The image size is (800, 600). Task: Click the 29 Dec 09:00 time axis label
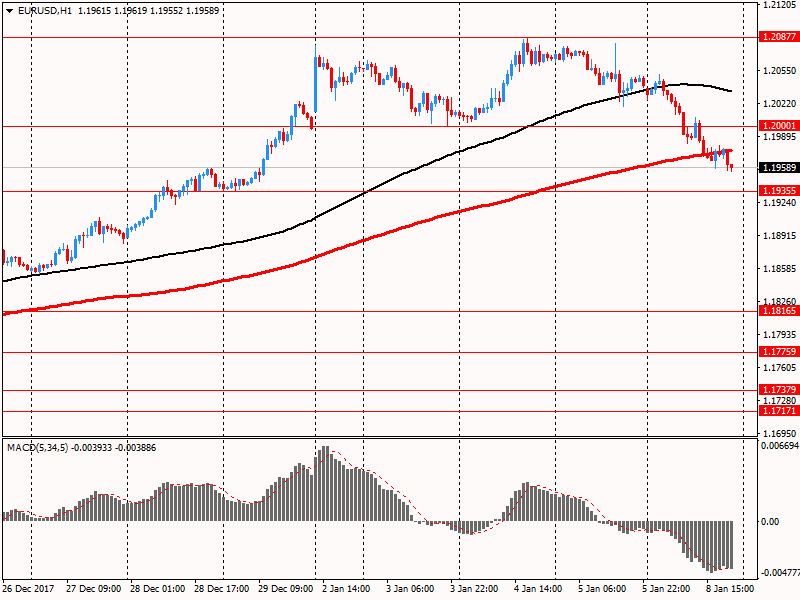coord(286,589)
